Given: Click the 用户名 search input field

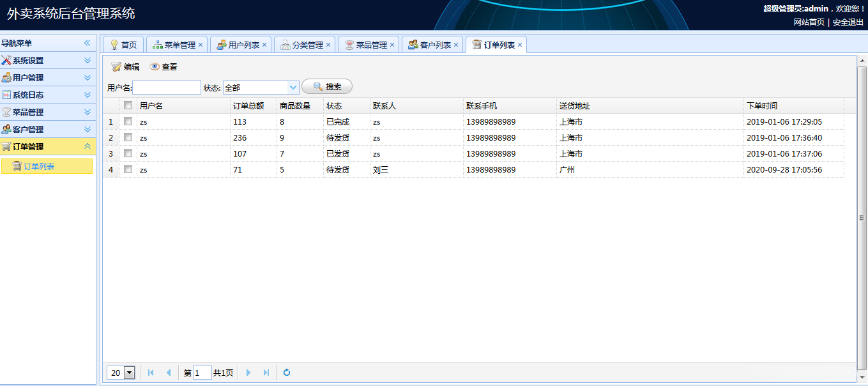Looking at the screenshot, I should click(166, 88).
